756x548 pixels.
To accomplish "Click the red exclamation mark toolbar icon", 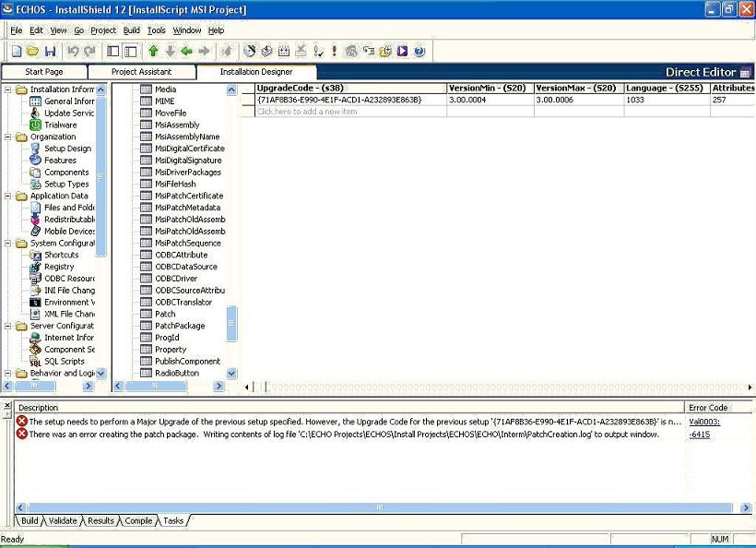I will pos(334,52).
